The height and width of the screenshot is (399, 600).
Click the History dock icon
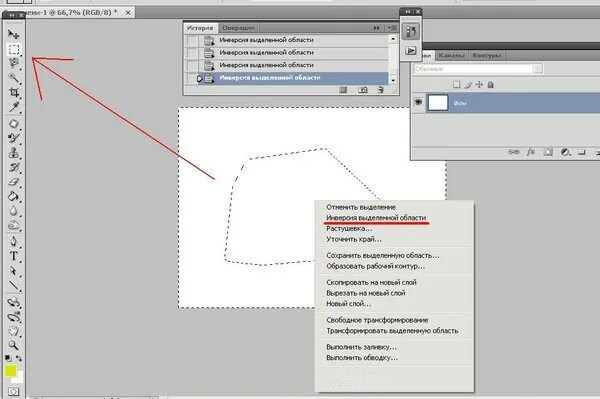(x=411, y=31)
